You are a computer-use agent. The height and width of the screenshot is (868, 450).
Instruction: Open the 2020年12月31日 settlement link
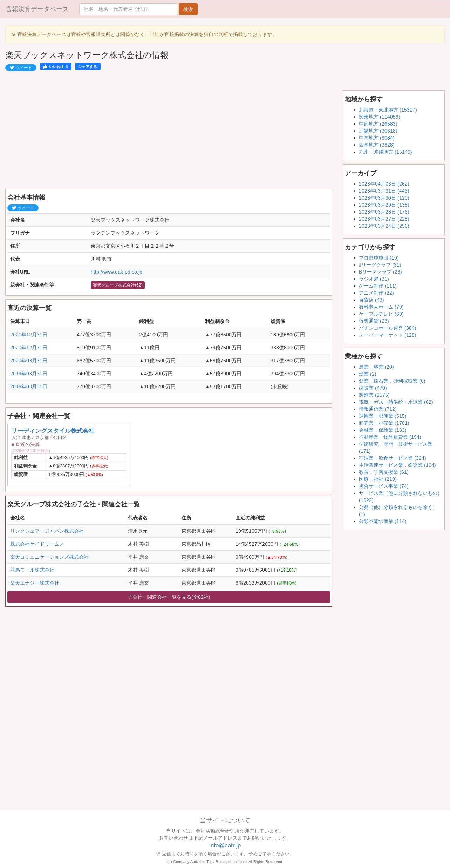[x=28, y=348]
